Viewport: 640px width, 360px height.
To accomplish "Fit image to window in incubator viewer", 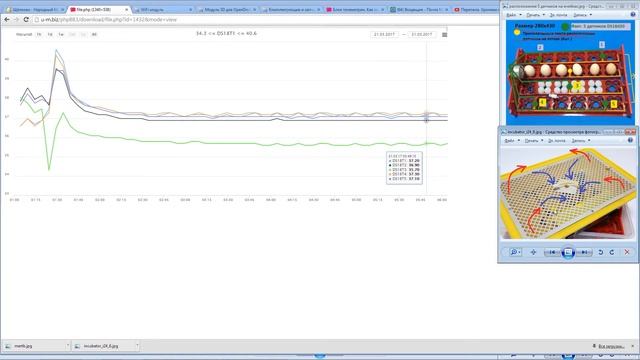I will 533,252.
